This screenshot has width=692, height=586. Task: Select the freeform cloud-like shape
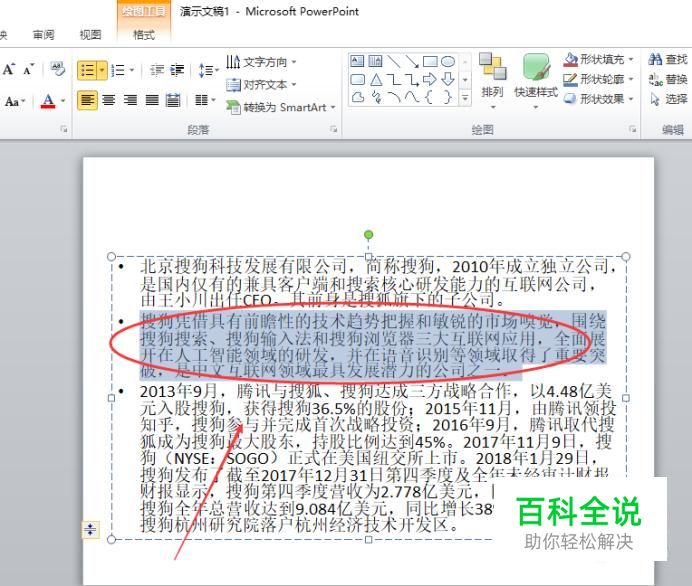pos(358,97)
